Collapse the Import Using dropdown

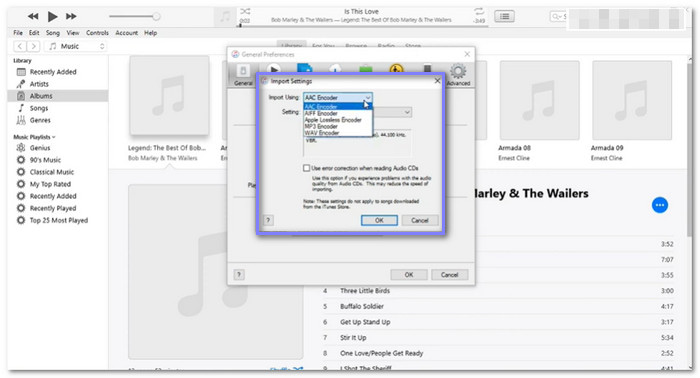[338, 97]
